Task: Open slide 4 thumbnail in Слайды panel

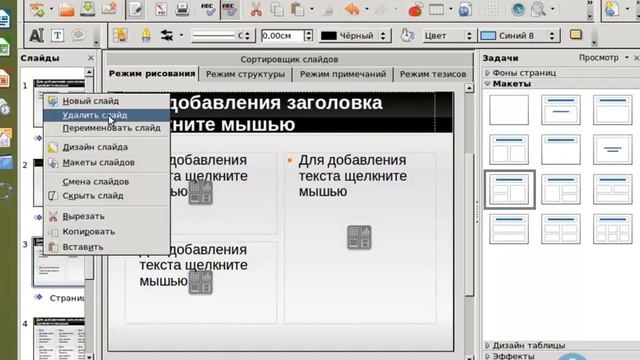Action: [59, 338]
